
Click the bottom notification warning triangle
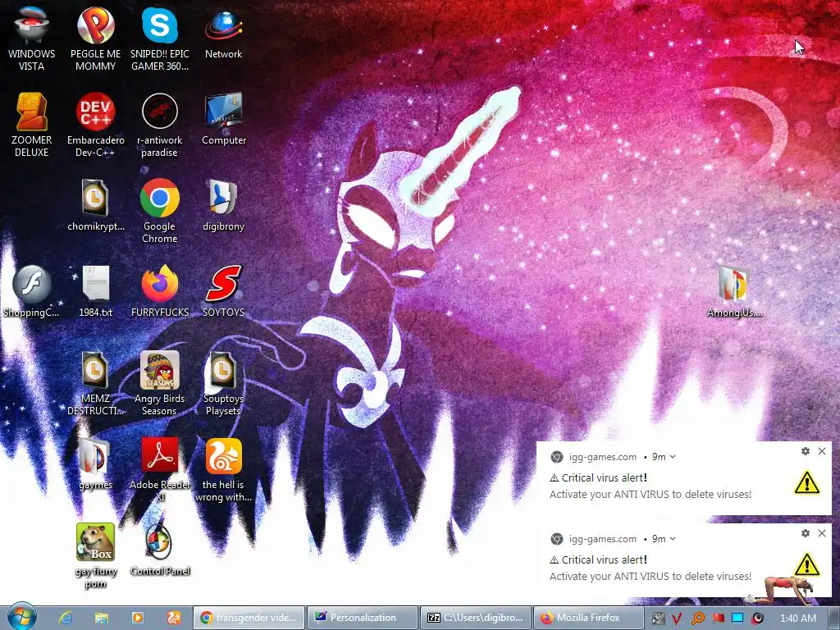(x=807, y=564)
